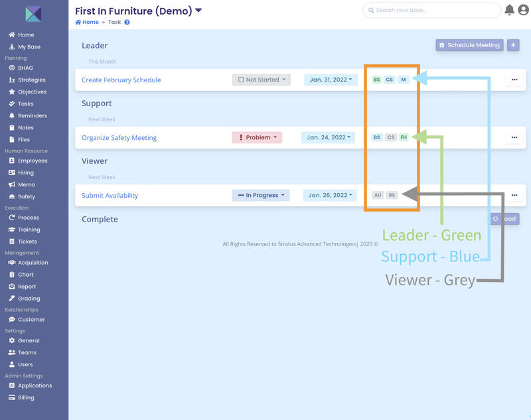Open the user profile avatar icon
The image size is (531, 420).
[x=524, y=10]
